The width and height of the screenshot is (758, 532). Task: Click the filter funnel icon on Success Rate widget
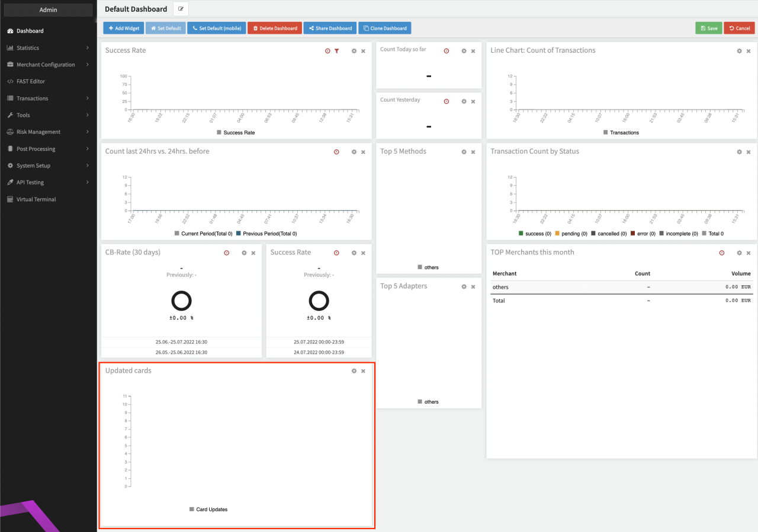coord(336,51)
